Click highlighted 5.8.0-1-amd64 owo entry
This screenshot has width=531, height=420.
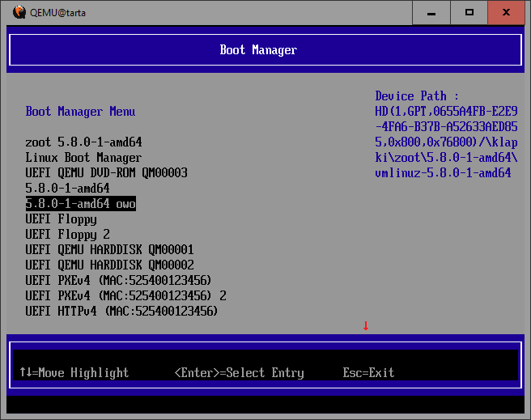click(x=80, y=204)
